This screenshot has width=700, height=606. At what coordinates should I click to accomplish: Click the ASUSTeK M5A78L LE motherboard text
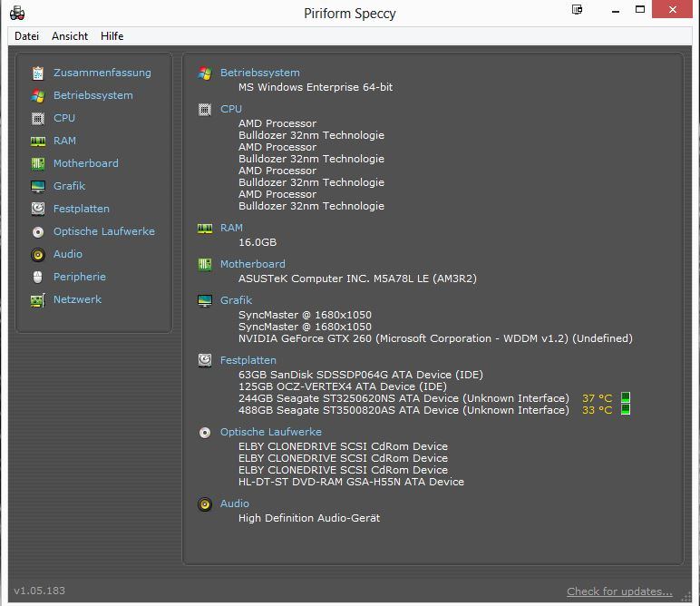(x=357, y=279)
